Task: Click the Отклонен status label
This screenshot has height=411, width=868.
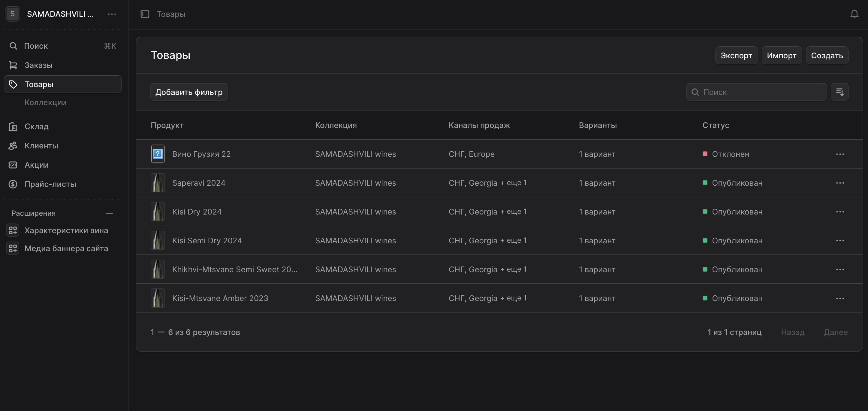Action: (730, 154)
